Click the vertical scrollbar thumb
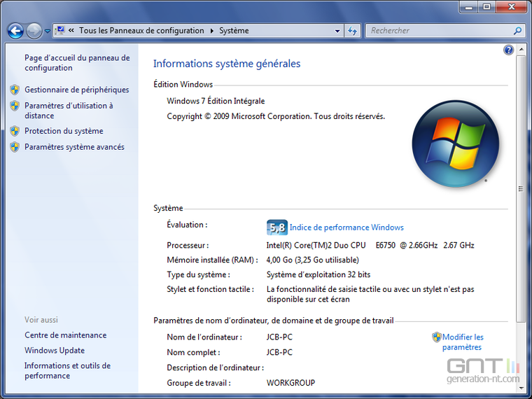 click(521, 189)
